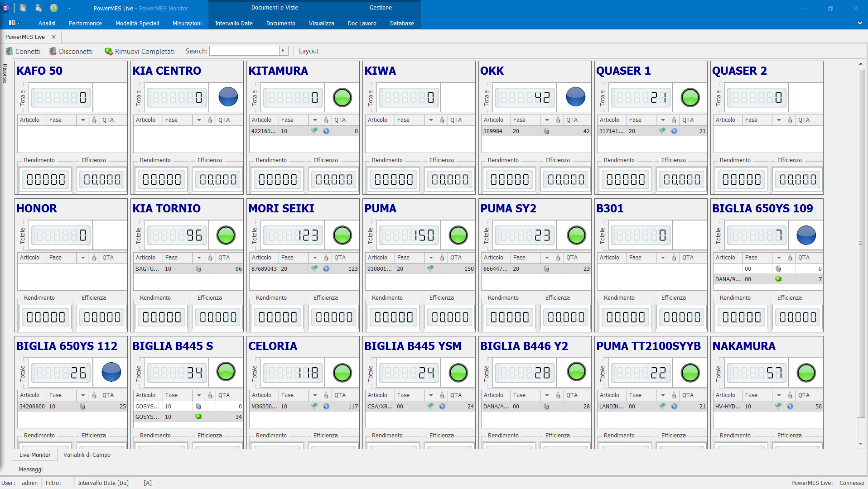
Task: Click the gray timer icon in OKK row 309984
Action: coord(546,131)
